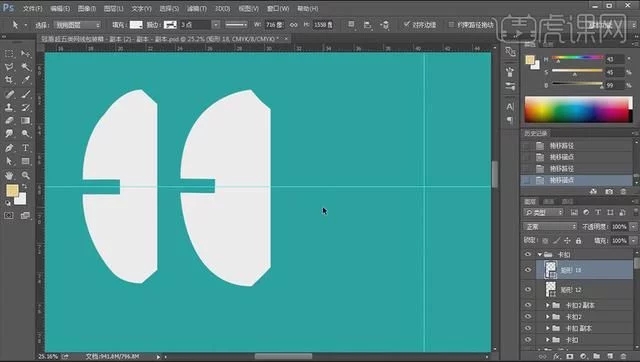Expand the 卡扣2 副本 group
This screenshot has width=640, height=362.
548,305
